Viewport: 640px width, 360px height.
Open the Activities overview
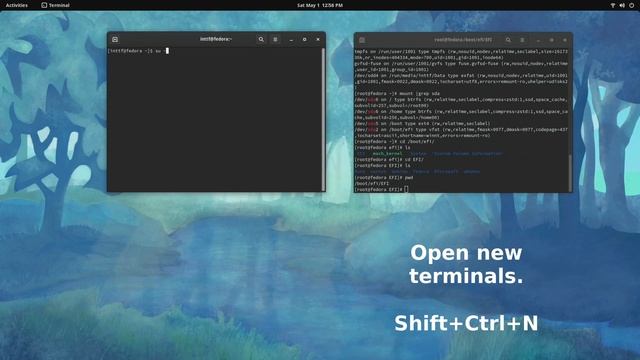(x=17, y=5)
